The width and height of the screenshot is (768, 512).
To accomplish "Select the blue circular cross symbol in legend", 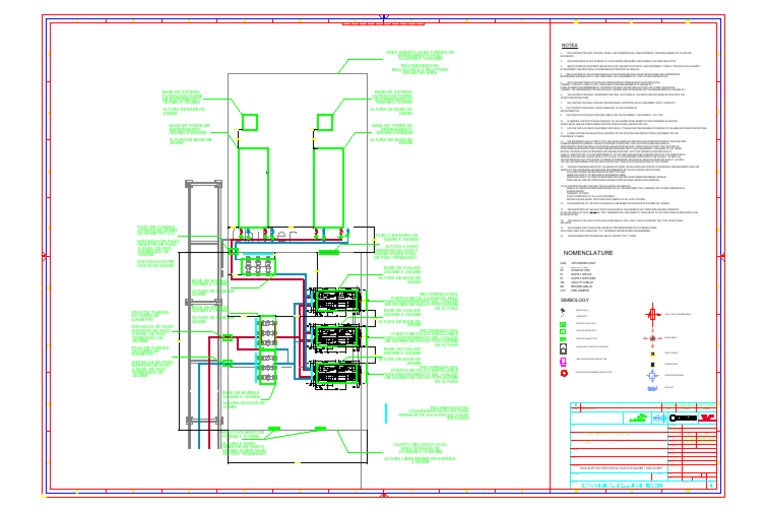I will pos(652,376).
